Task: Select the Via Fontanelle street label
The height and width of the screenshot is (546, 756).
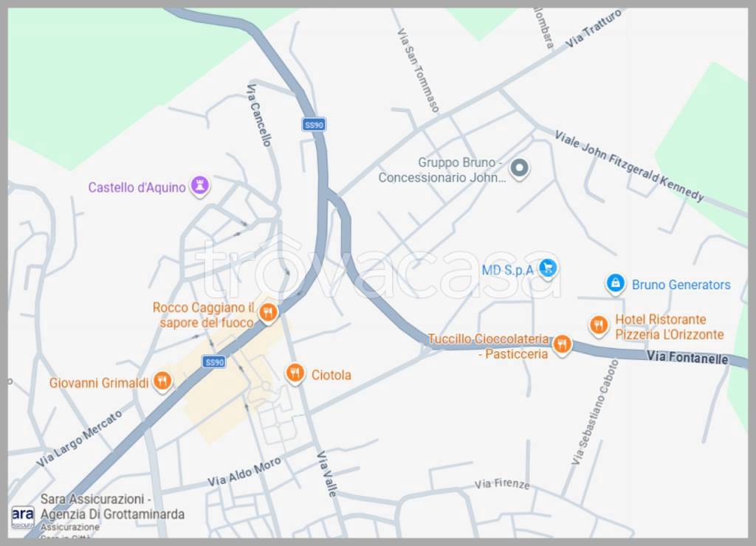Action: point(687,358)
